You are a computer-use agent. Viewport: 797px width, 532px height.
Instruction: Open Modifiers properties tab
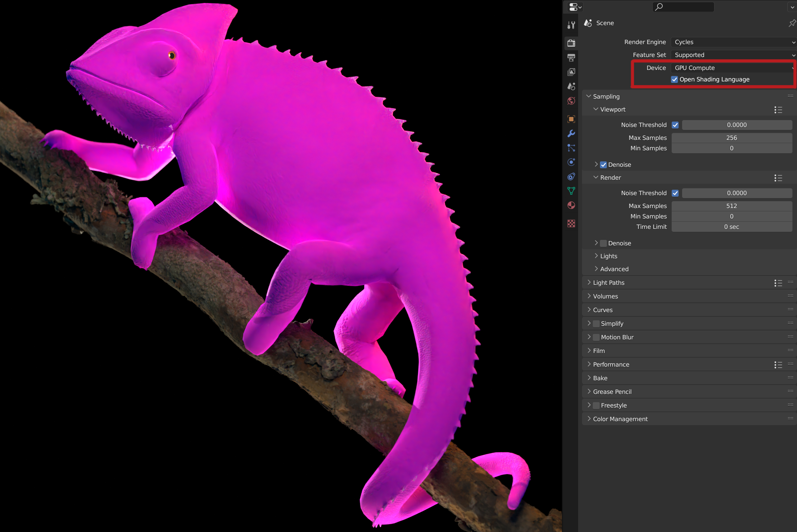571,133
